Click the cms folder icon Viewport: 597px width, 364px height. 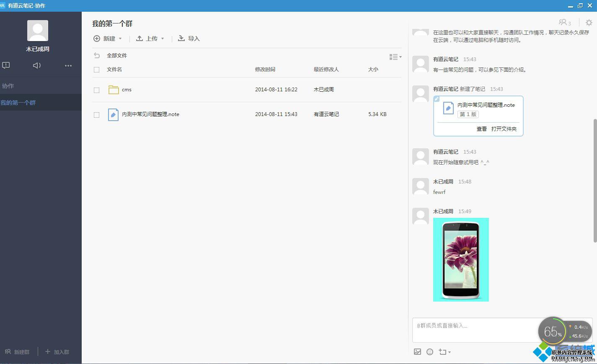point(114,90)
